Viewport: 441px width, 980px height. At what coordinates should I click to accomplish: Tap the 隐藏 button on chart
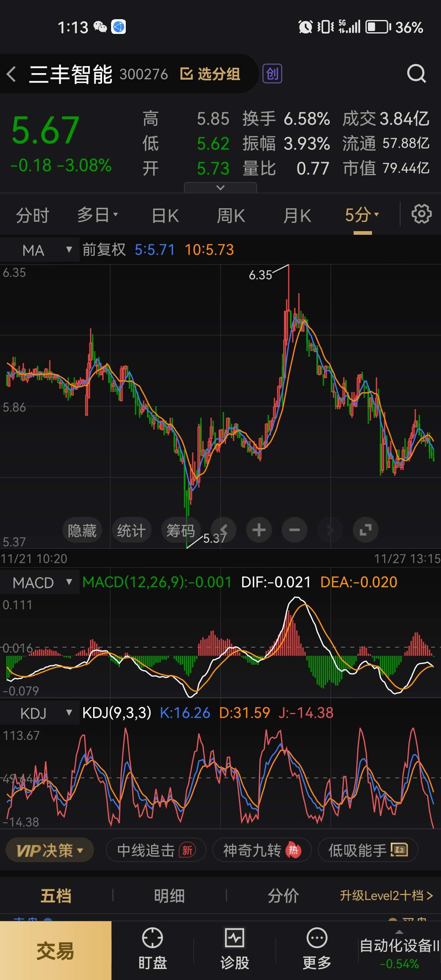82,530
